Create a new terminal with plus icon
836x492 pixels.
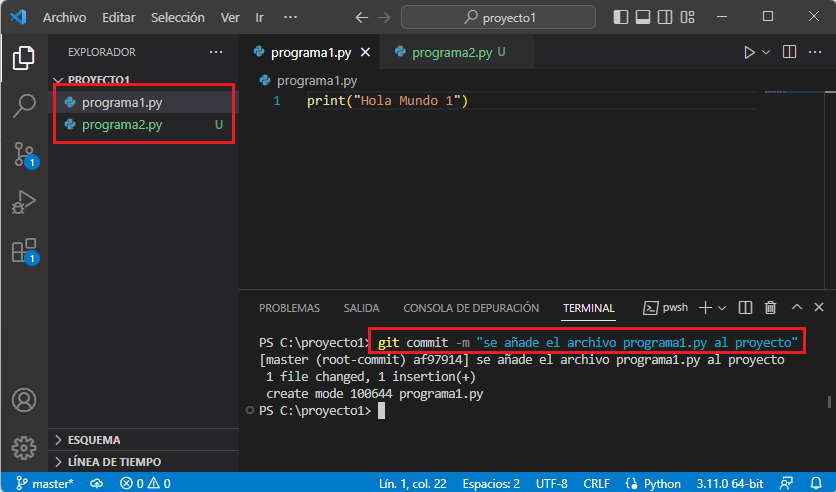click(705, 308)
